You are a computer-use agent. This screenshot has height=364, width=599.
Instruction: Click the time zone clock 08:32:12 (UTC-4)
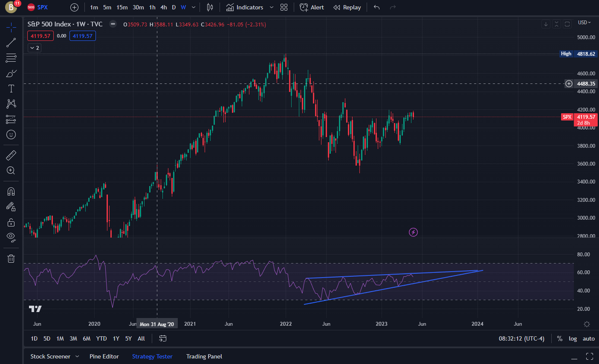coord(522,339)
